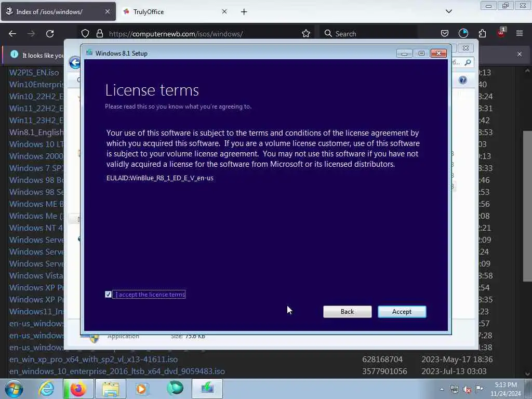
Task: Dismiss the It looks like notification bar
Action: point(520,54)
